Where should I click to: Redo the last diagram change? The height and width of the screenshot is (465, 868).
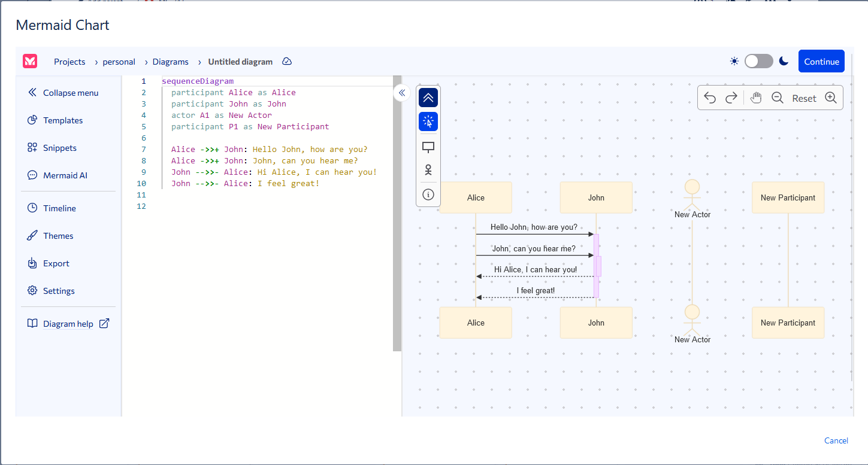(731, 98)
